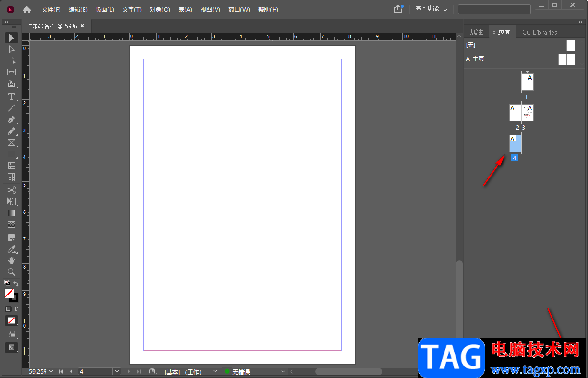Open the page number dropdown arrow
Image resolution: width=588 pixels, height=378 pixels.
[117, 371]
